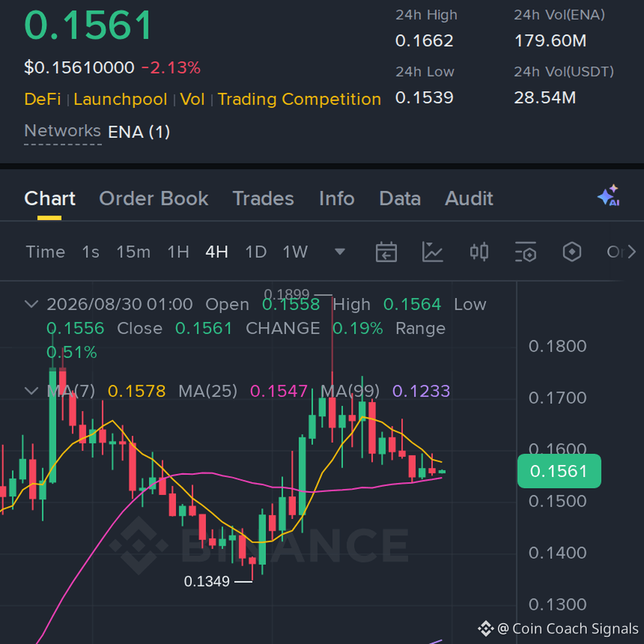Open the DeFi tag link
The height and width of the screenshot is (644, 644).
pos(43,100)
